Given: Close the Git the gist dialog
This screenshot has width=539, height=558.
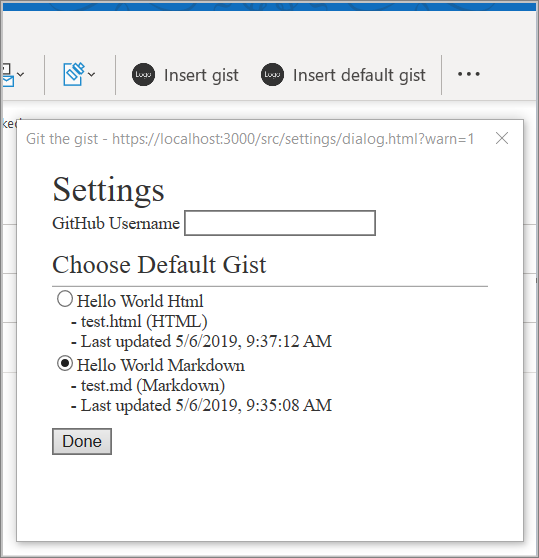Looking at the screenshot, I should [x=502, y=138].
